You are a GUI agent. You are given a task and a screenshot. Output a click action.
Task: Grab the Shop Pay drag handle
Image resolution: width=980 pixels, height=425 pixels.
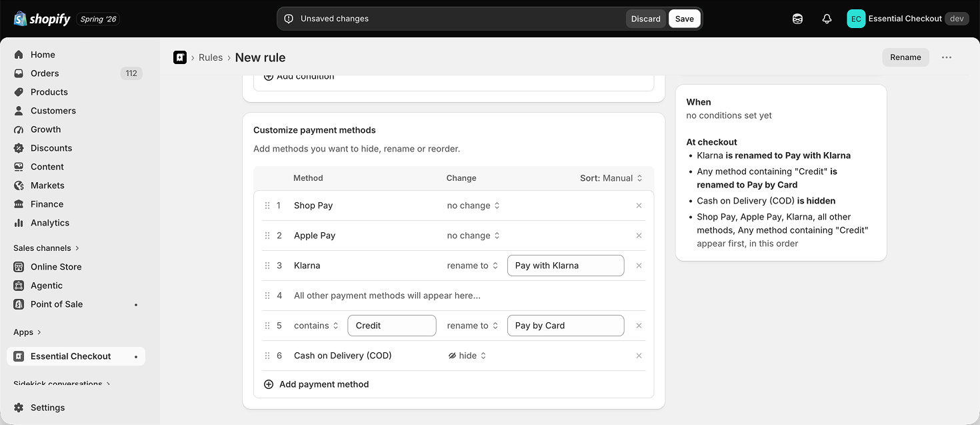coord(267,205)
